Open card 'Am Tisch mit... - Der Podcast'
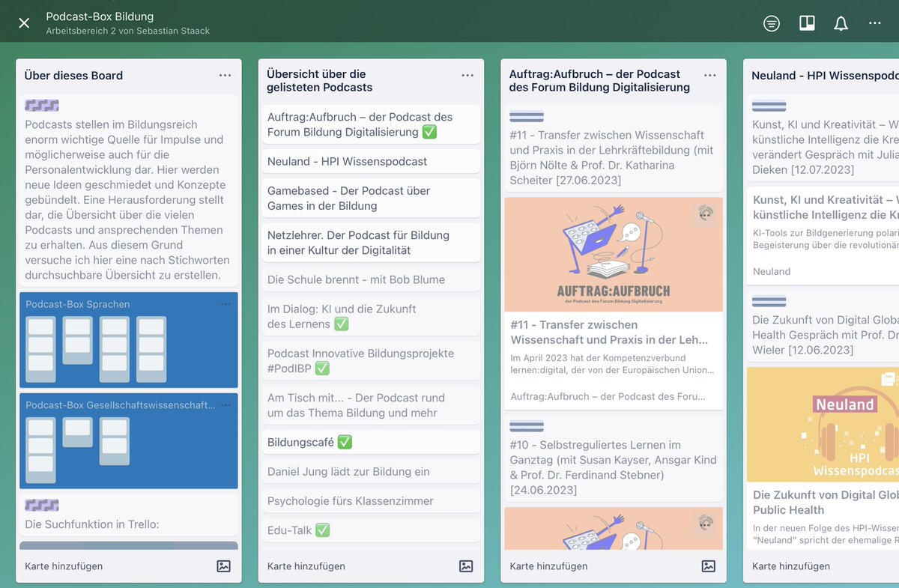 [371, 405]
